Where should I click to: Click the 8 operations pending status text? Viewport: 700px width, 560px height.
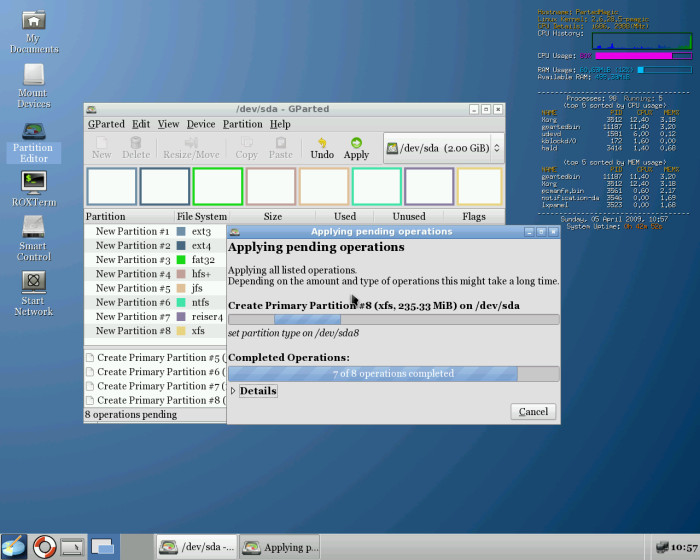pos(131,415)
